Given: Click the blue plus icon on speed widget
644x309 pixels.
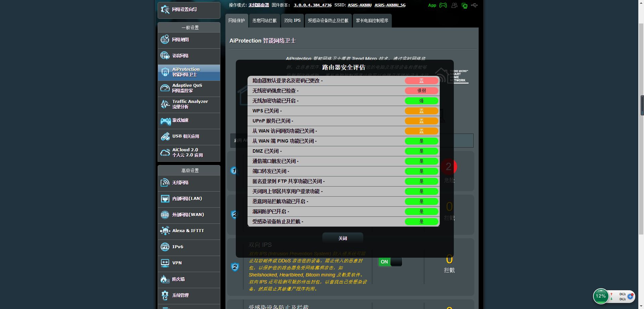Looking at the screenshot, I should [x=630, y=296].
